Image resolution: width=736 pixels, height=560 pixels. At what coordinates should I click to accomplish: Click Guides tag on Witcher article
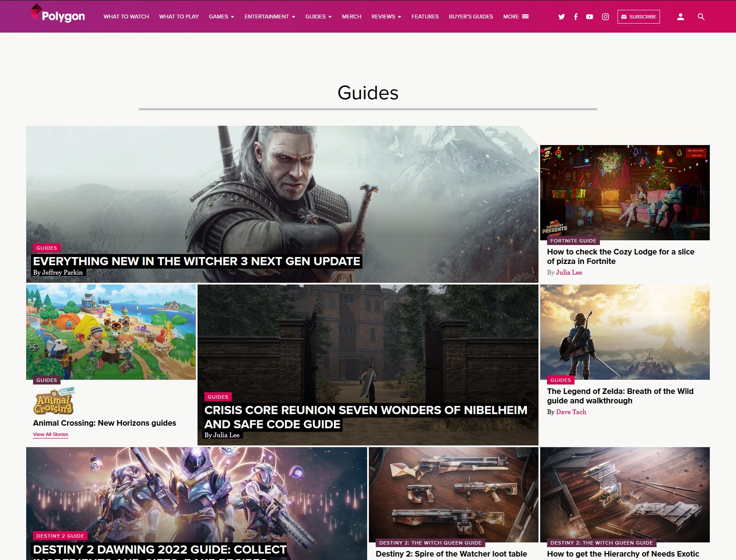pos(47,248)
